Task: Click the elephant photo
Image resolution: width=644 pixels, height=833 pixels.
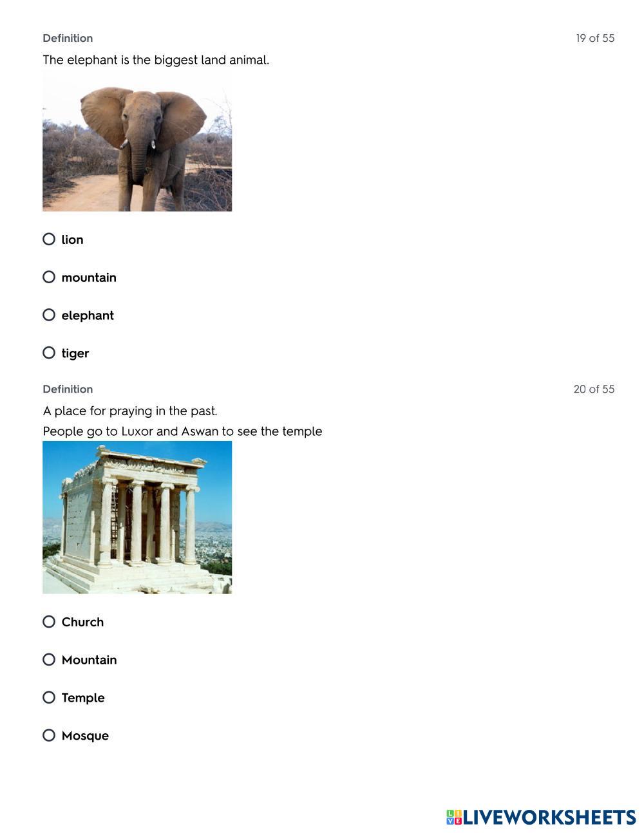Action: point(137,142)
